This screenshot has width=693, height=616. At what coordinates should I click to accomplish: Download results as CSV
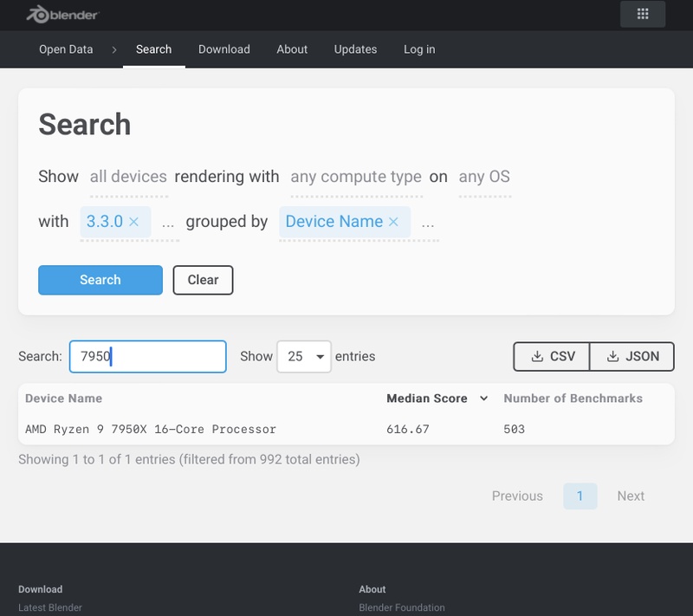[552, 356]
